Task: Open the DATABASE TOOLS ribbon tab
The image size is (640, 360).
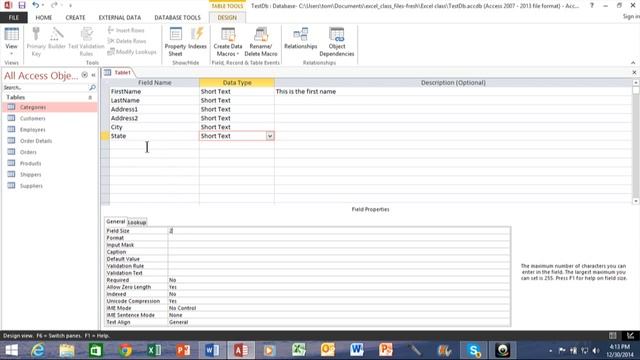Action: pos(178,18)
